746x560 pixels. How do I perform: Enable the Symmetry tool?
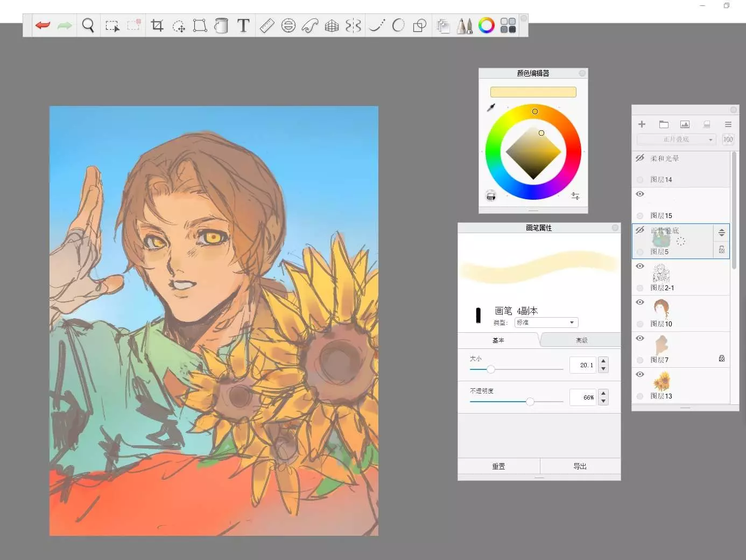[x=353, y=25]
